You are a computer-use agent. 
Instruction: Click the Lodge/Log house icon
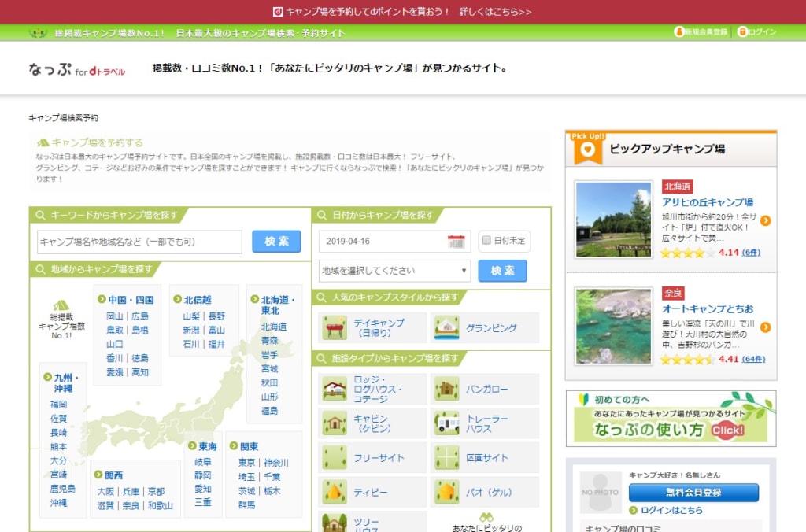(x=335, y=389)
